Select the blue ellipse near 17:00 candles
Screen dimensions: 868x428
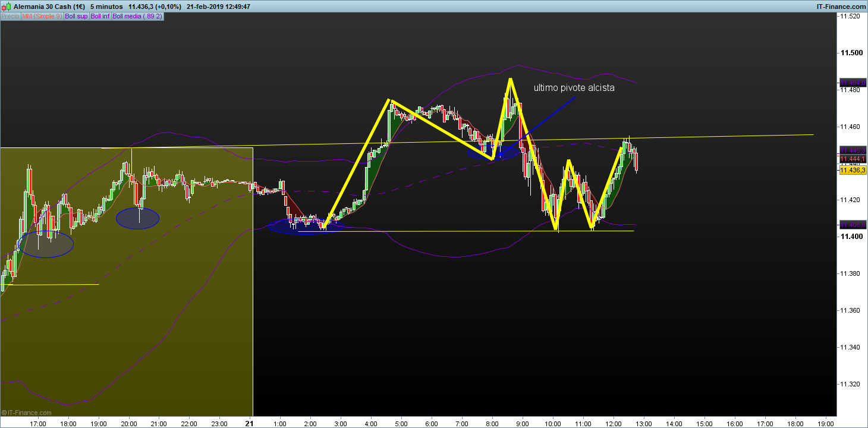tap(45, 244)
